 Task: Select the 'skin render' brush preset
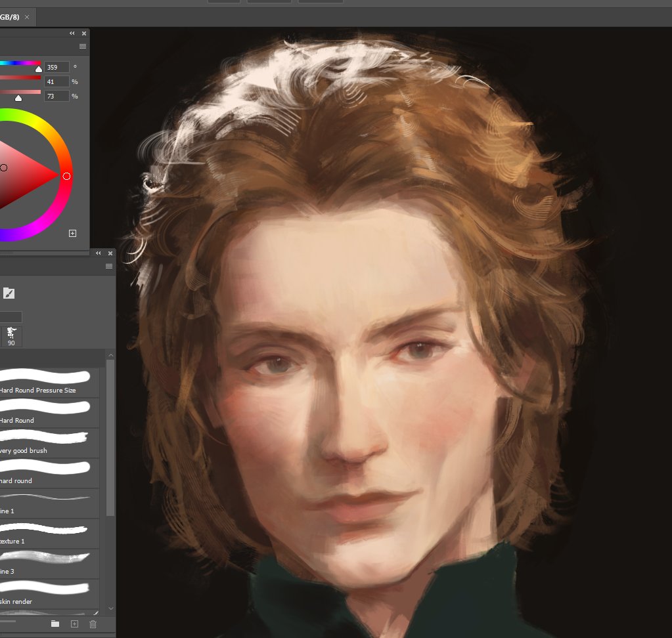click(49, 594)
